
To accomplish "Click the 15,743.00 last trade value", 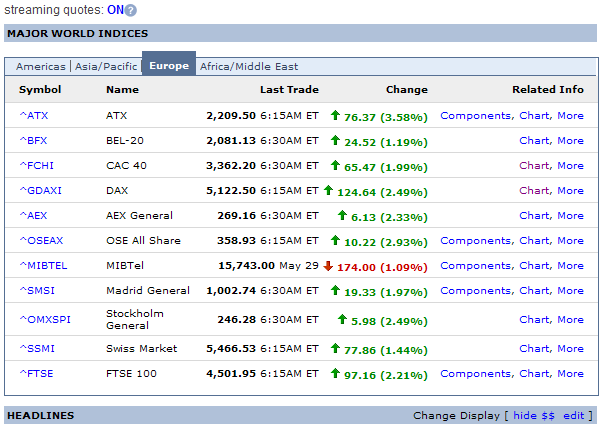I will tap(246, 265).
